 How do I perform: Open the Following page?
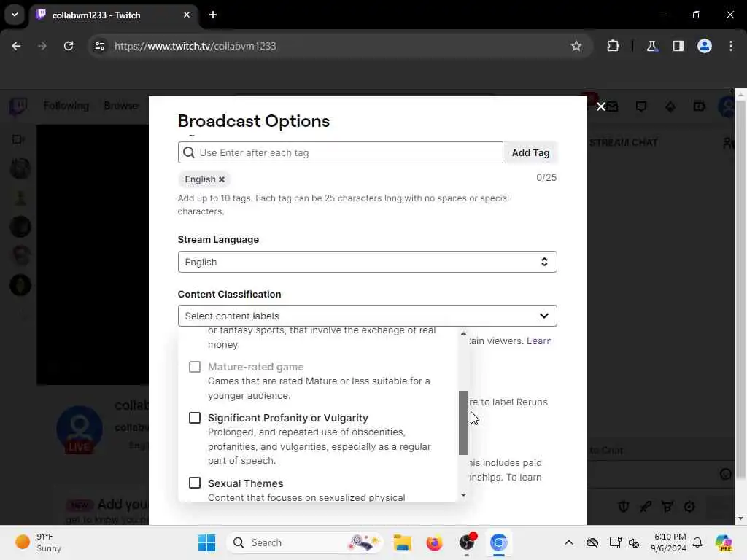click(66, 106)
